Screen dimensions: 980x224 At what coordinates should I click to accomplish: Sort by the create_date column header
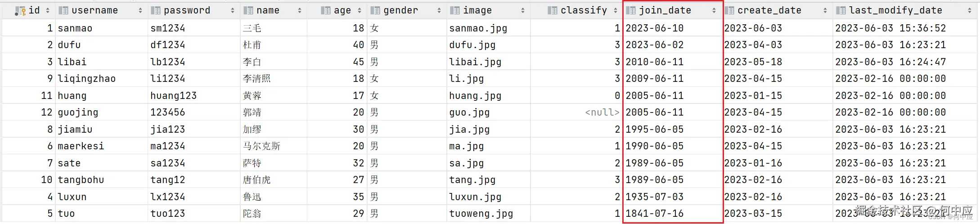pos(769,10)
